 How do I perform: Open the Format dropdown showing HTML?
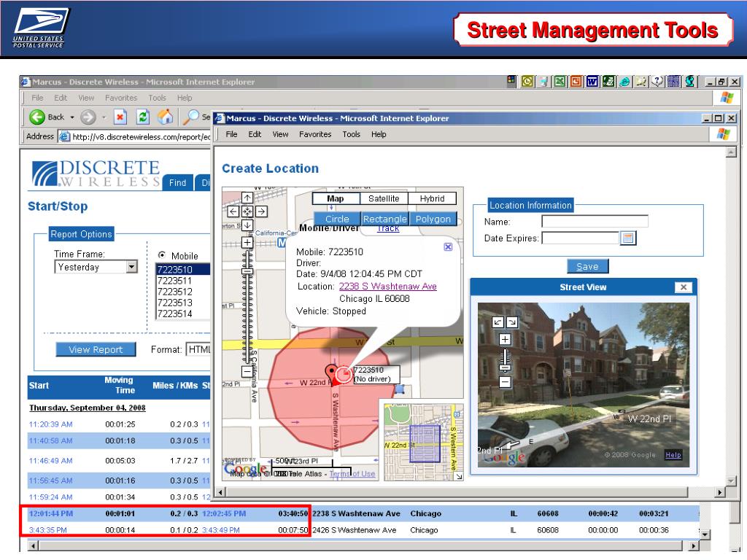coord(198,349)
